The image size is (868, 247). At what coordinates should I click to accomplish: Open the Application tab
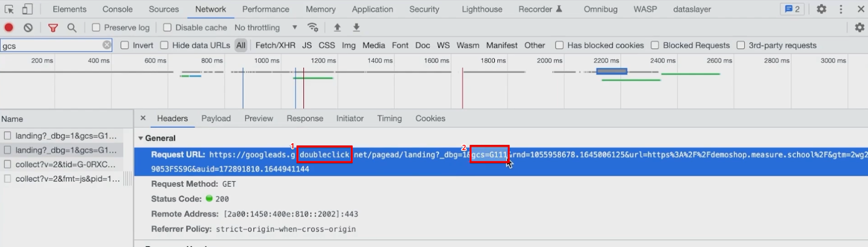point(373,9)
